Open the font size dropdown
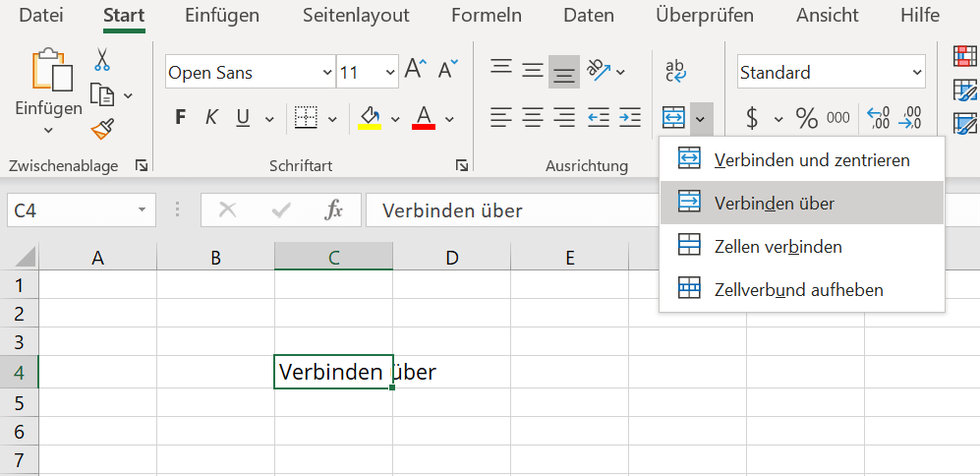 tap(390, 73)
